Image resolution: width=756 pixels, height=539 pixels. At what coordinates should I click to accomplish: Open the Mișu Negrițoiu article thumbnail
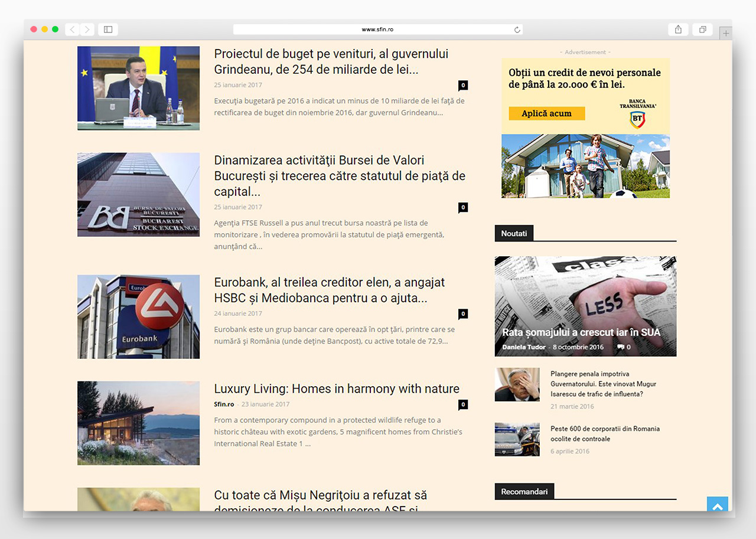tap(138, 499)
